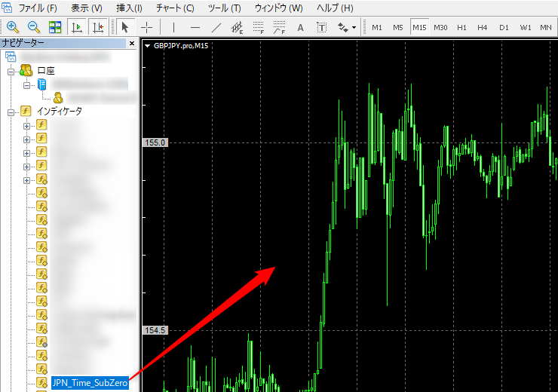558x392 pixels.
Task: Open the ツール (T) menu
Action: click(x=225, y=8)
